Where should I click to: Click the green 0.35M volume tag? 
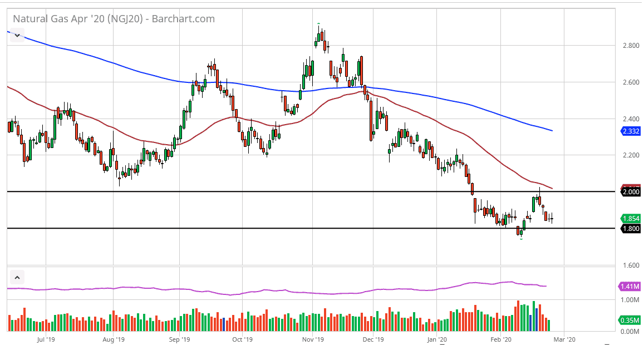point(631,320)
